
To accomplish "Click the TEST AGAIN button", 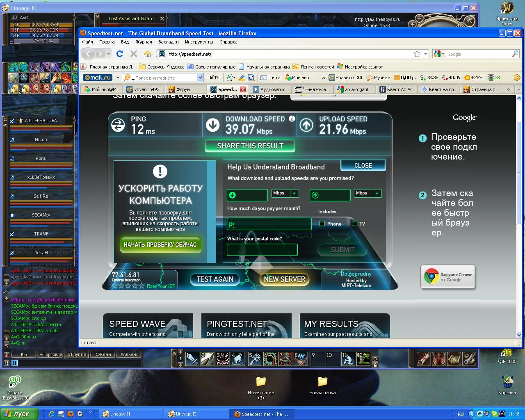I will pos(215,279).
